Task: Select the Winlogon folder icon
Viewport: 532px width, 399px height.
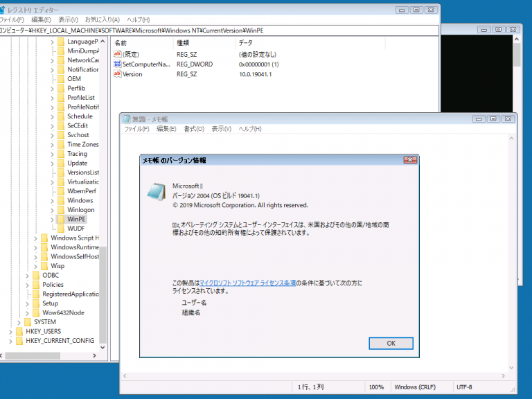Action: pyautogui.click(x=61, y=210)
